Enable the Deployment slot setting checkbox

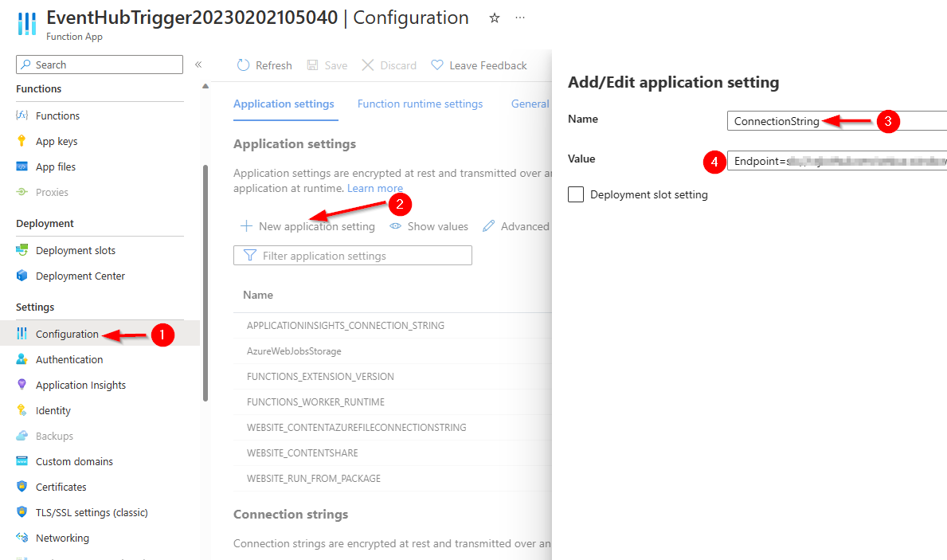tap(576, 194)
